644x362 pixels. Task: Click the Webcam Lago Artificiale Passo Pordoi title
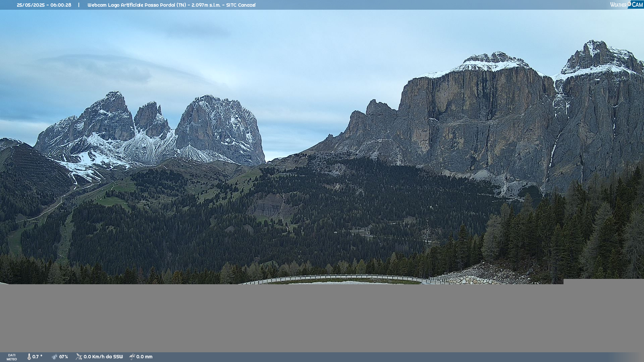coord(171,5)
